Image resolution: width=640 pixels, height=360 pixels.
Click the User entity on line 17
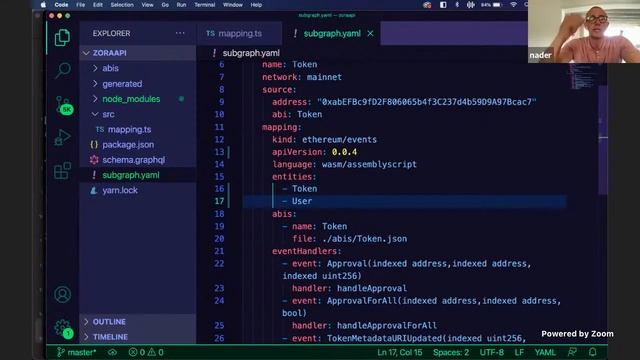click(302, 201)
